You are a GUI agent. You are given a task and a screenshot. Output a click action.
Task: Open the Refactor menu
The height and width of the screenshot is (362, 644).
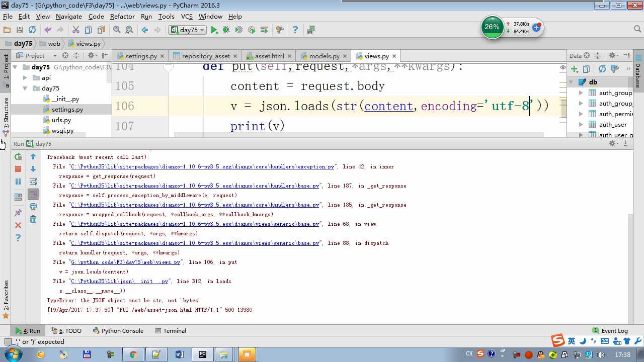point(122,16)
